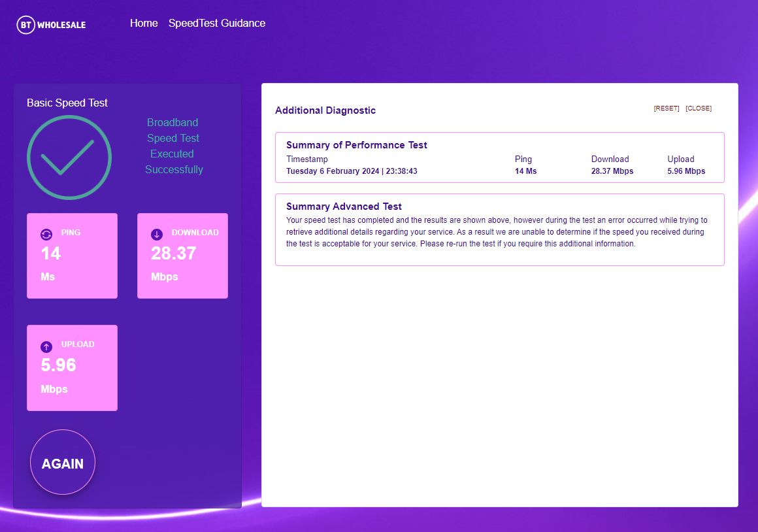The height and width of the screenshot is (532, 758).
Task: Select the DOWNLOAD result tile
Action: 182,256
